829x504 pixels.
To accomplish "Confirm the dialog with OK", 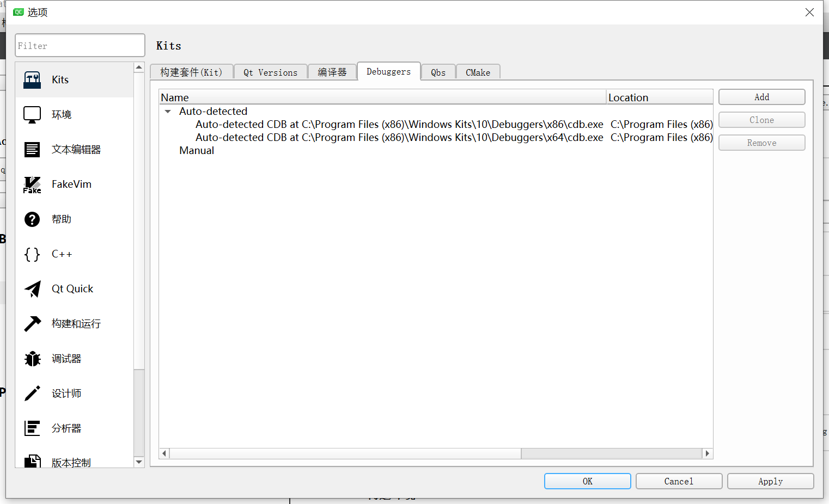I will click(x=587, y=481).
